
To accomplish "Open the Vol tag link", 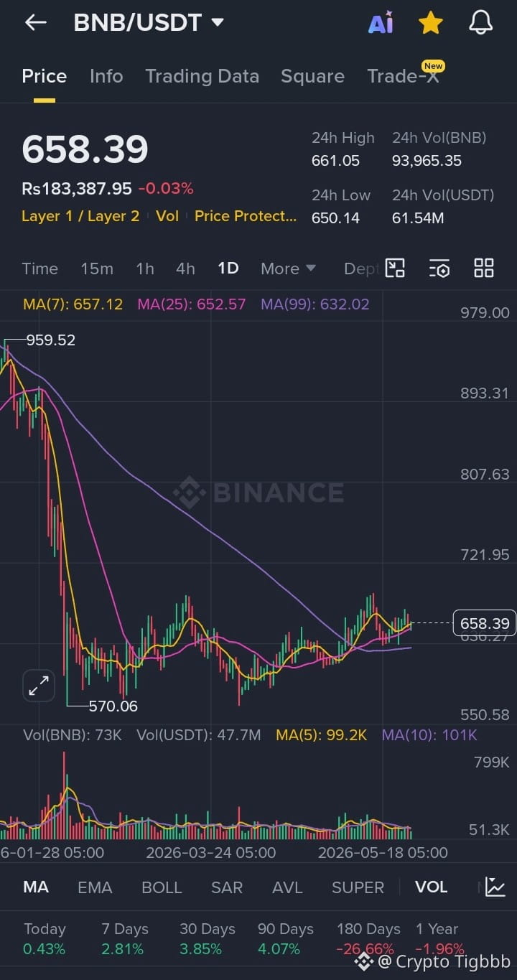I will 167,215.
